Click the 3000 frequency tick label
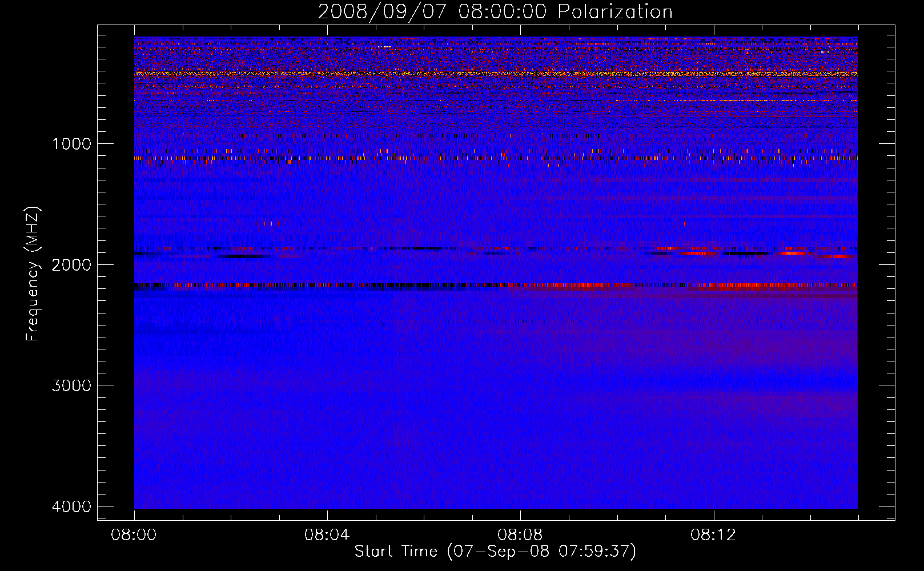This screenshot has height=571, width=924. click(x=71, y=385)
